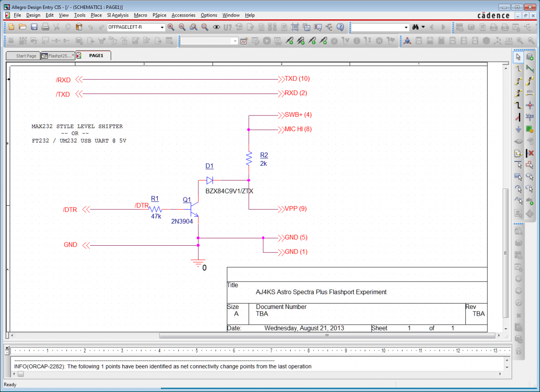Toggle the eye fisheye view icon
This screenshot has height=392, width=540.
tap(216, 27)
